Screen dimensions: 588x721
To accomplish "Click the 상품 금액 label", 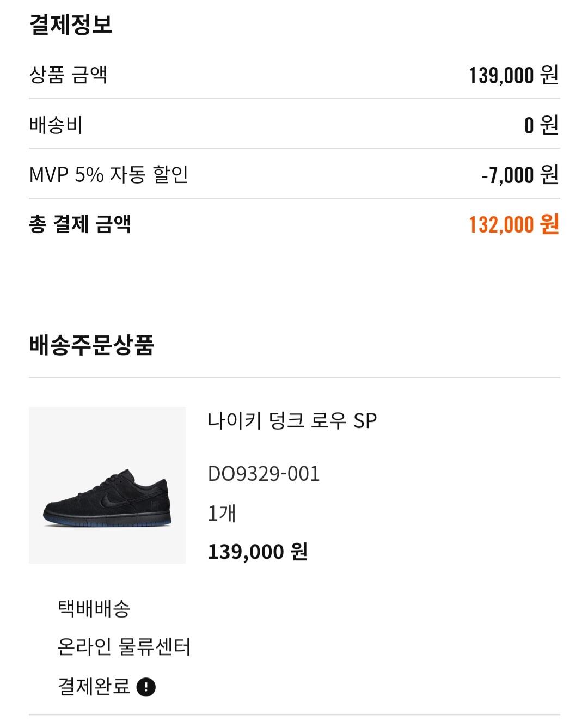I will click(x=68, y=75).
